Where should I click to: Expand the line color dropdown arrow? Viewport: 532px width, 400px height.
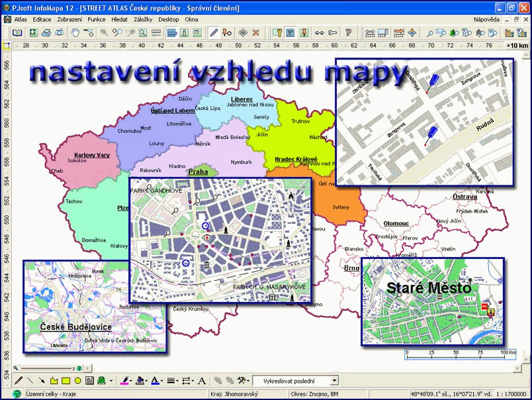[x=130, y=381]
